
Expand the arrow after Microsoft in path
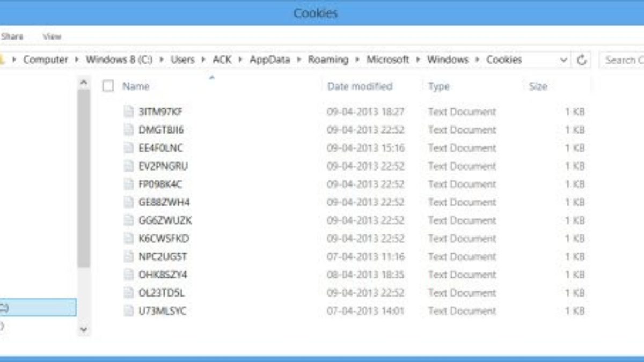[x=418, y=60]
